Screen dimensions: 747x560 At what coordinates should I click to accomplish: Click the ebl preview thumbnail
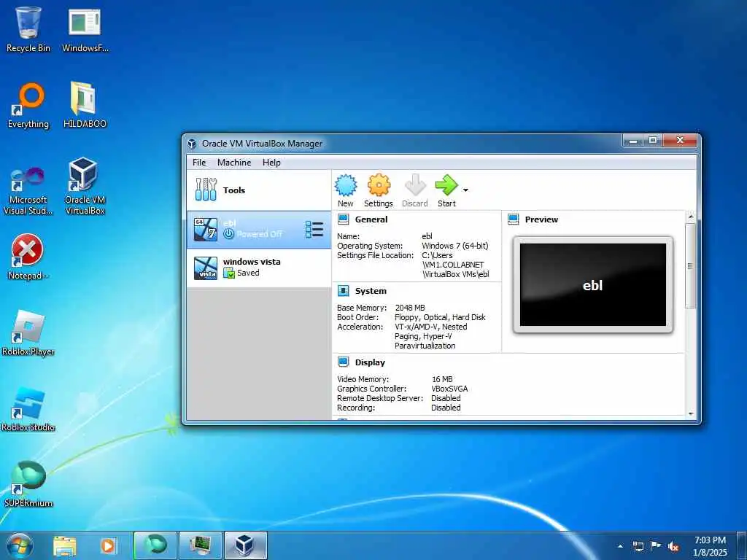[x=592, y=285]
